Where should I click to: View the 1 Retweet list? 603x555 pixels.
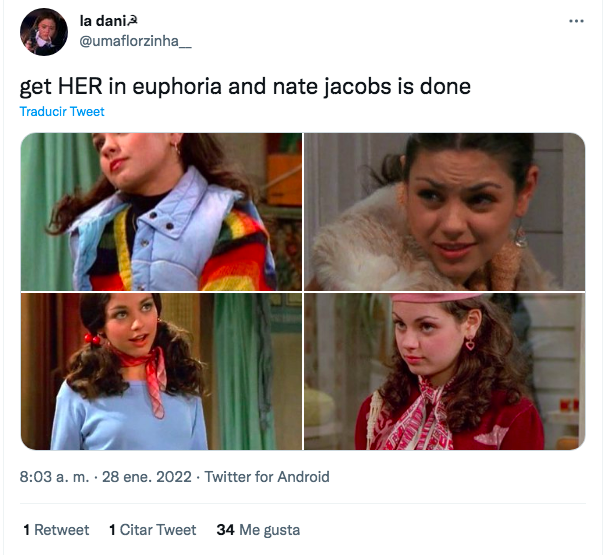56,530
